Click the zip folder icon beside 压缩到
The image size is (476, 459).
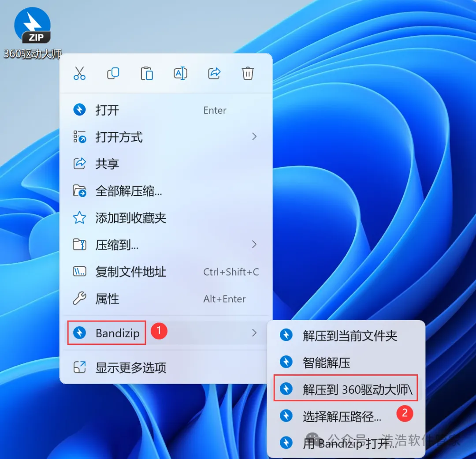point(79,244)
